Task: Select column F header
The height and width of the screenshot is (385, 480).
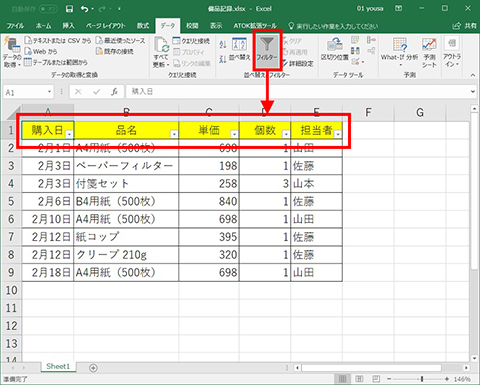Action: click(x=368, y=112)
